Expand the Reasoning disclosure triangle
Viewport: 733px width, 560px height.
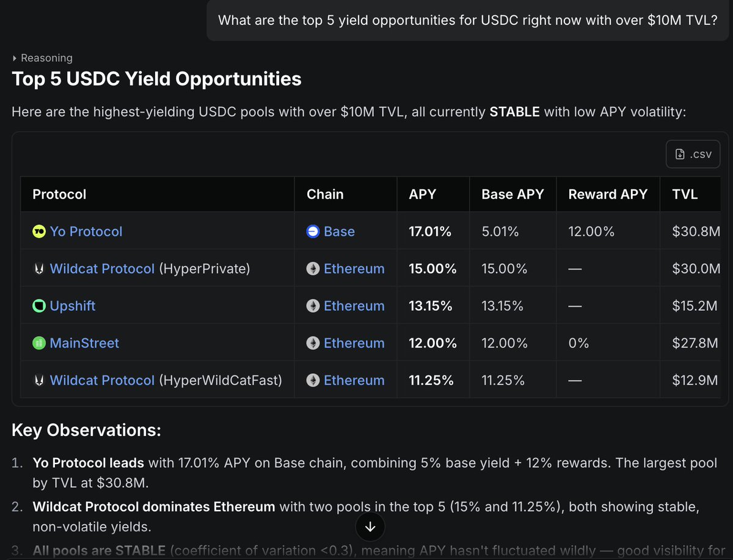(x=15, y=59)
